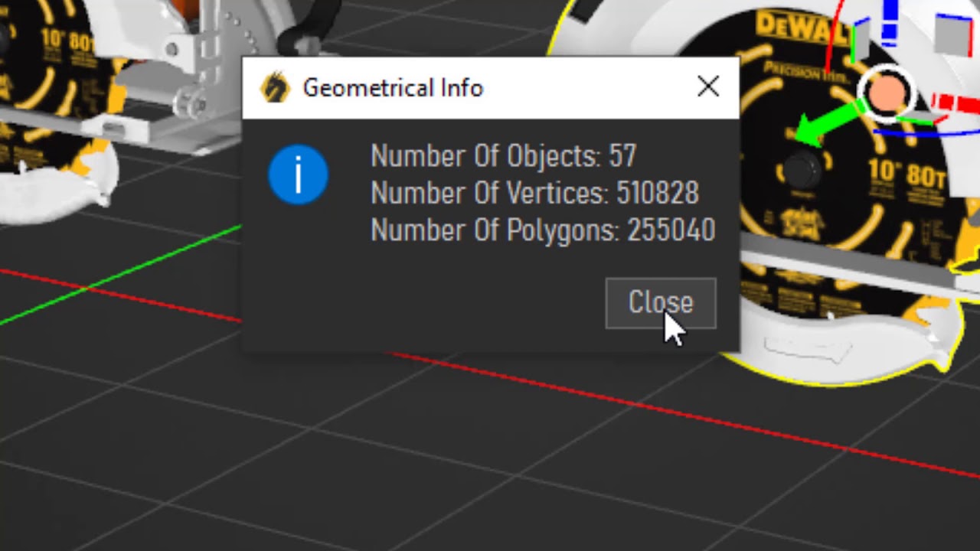980x551 pixels.
Task: Click the blue info icon in the dialog
Action: (299, 174)
